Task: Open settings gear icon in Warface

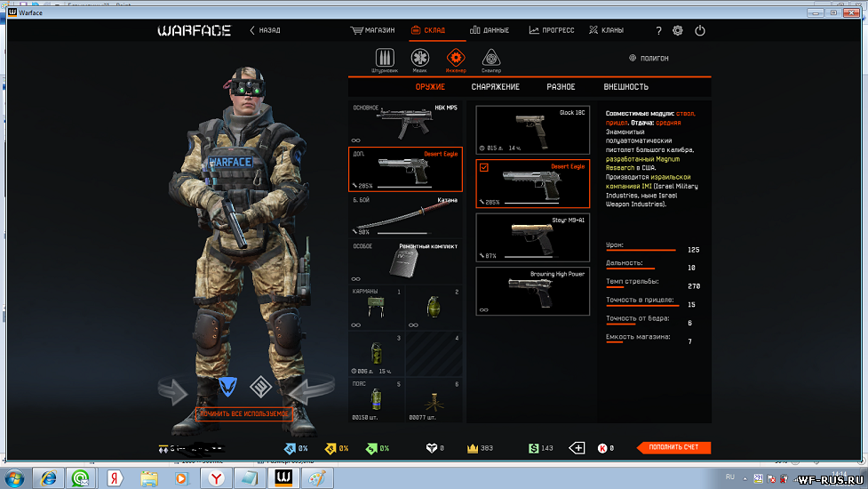Action: click(x=678, y=30)
